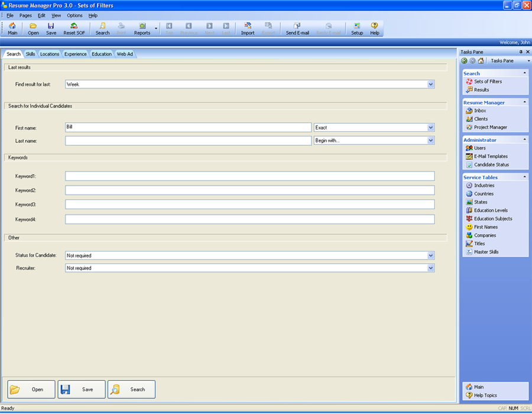Switch to the Locations tab
The height and width of the screenshot is (414, 532).
point(50,54)
